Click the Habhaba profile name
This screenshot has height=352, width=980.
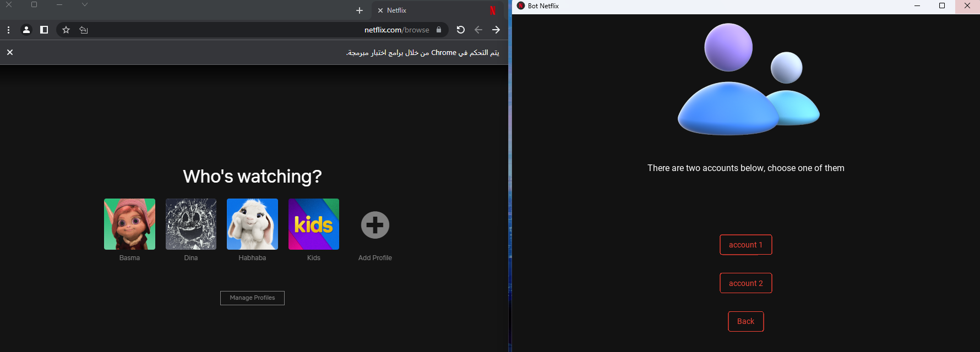pyautogui.click(x=252, y=258)
